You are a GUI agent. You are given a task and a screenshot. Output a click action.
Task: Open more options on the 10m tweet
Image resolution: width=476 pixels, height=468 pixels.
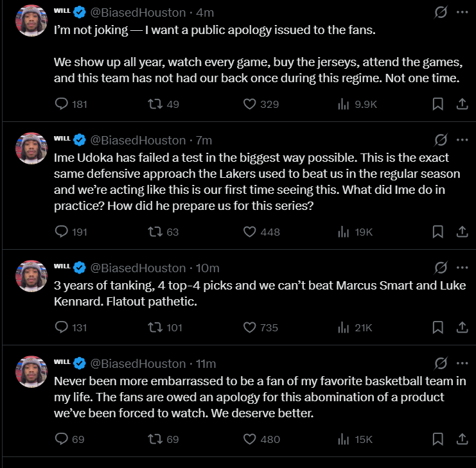point(462,268)
